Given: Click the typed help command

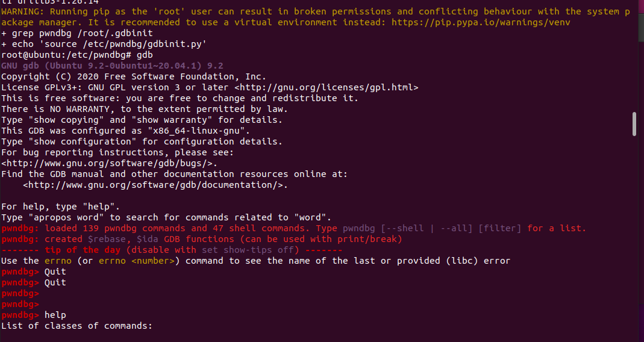Looking at the screenshot, I should tap(55, 315).
